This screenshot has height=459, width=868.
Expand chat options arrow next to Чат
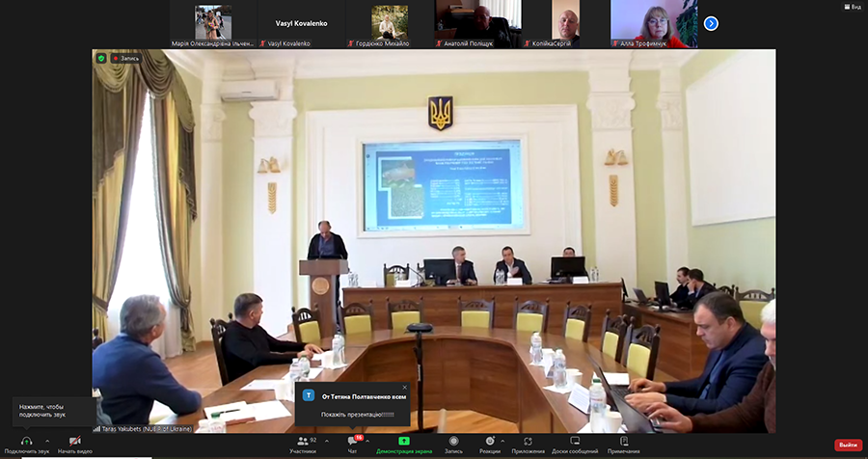tap(367, 442)
